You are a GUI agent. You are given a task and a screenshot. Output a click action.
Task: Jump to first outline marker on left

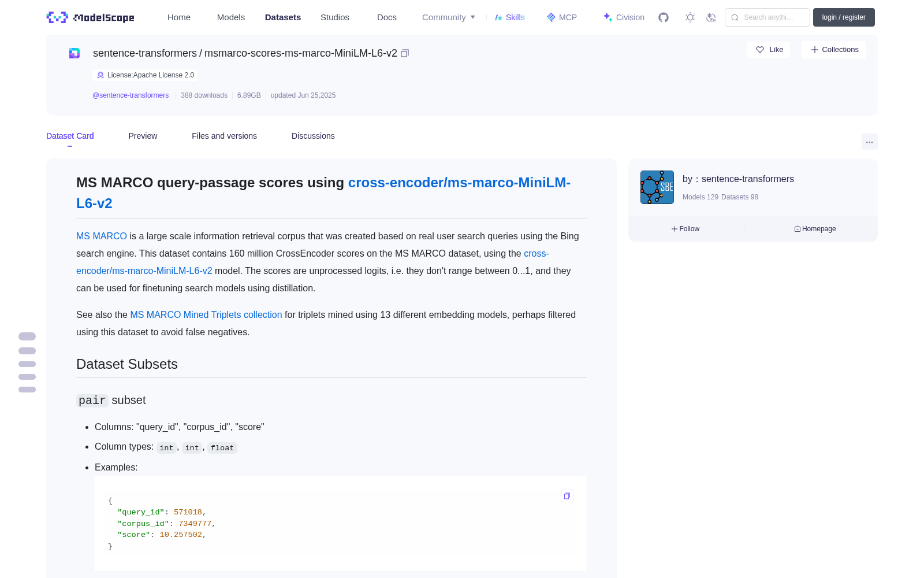point(27,336)
